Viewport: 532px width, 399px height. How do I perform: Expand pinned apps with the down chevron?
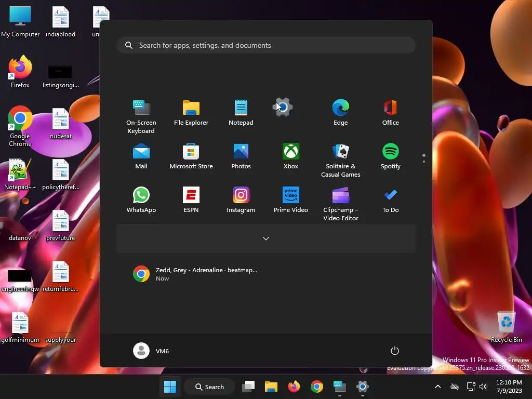(266, 238)
